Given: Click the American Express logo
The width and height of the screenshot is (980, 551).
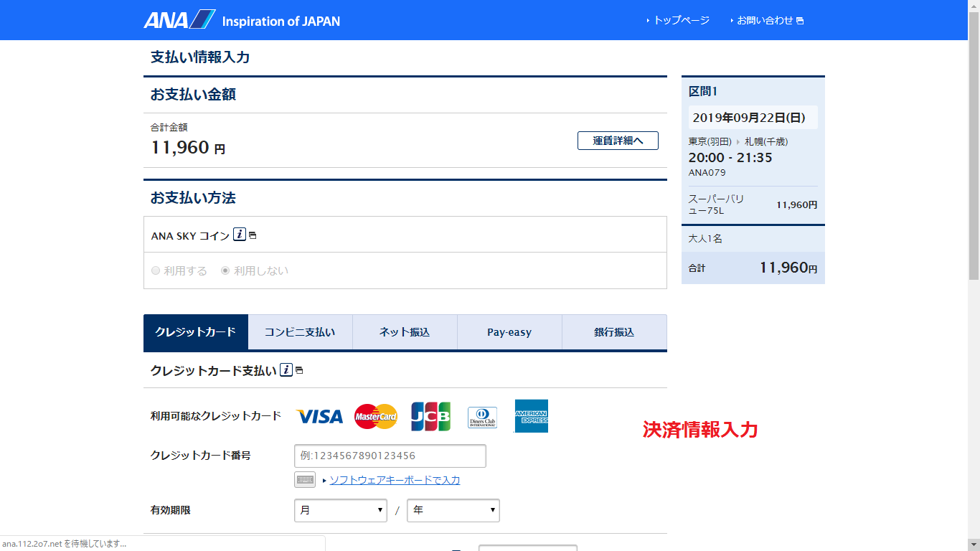Looking at the screenshot, I should pyautogui.click(x=532, y=416).
